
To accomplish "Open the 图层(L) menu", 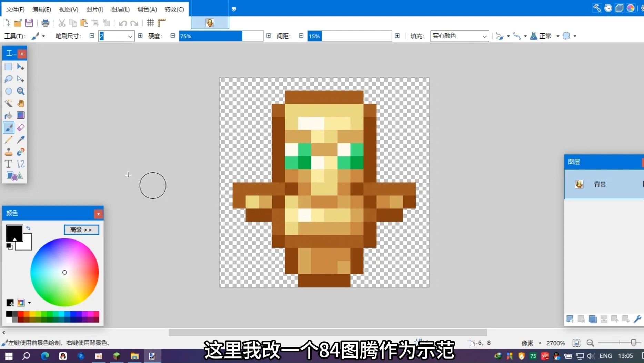I will [x=120, y=9].
